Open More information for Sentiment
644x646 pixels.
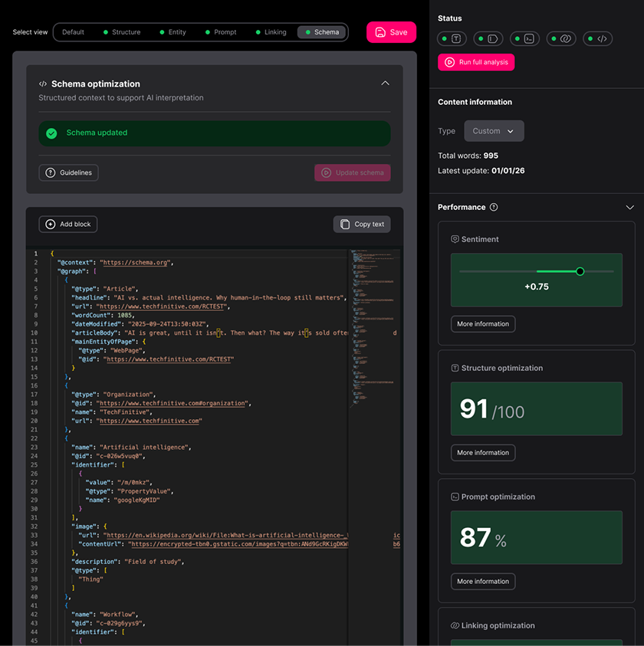[x=483, y=324]
